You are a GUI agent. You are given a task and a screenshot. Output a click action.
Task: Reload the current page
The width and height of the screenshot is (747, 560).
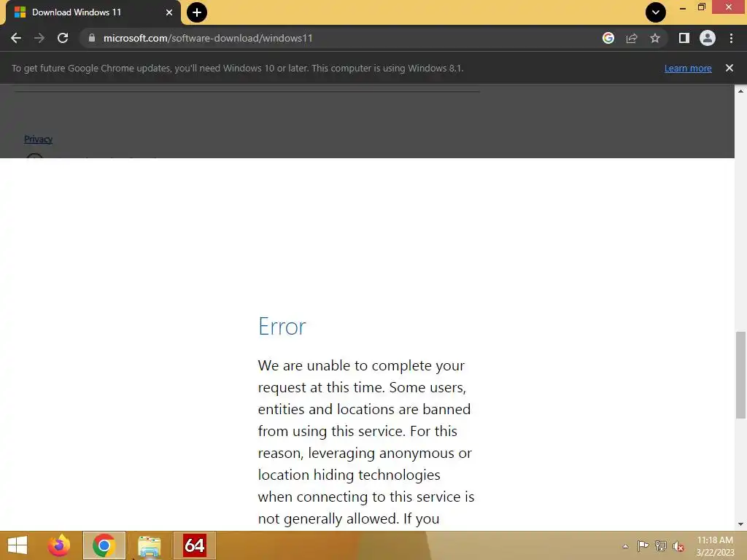point(63,38)
